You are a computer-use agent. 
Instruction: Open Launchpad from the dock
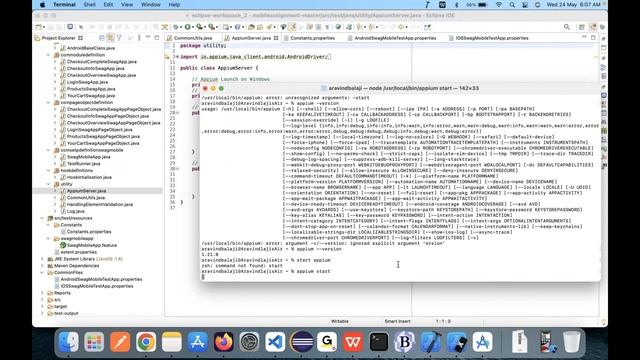[x=94, y=342]
